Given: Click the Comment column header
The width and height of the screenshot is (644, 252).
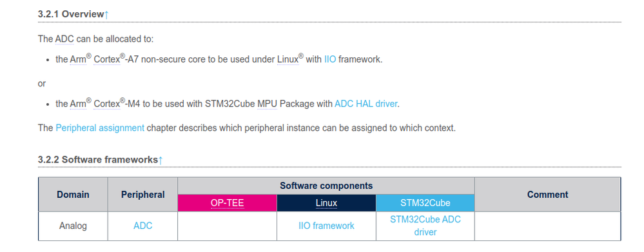Looking at the screenshot, I should pyautogui.click(x=547, y=195).
